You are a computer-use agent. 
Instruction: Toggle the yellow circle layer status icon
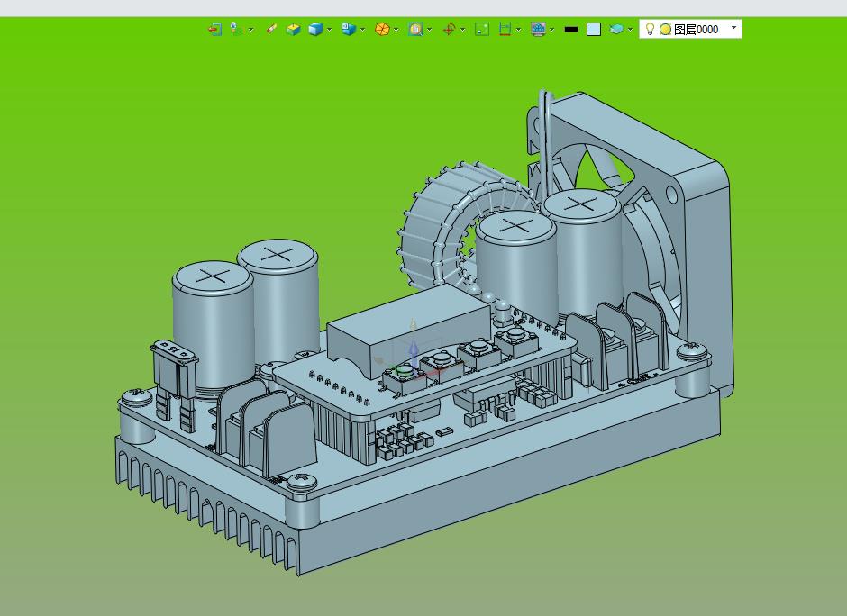coord(665,29)
